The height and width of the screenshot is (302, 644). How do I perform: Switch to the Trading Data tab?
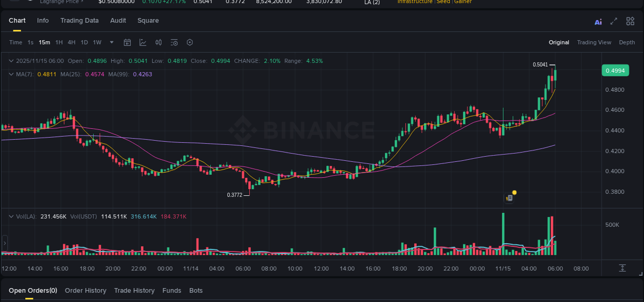pyautogui.click(x=79, y=21)
